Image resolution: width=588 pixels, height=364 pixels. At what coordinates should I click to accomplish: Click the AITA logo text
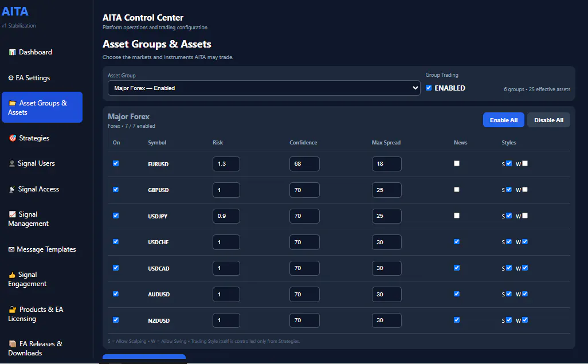15,11
